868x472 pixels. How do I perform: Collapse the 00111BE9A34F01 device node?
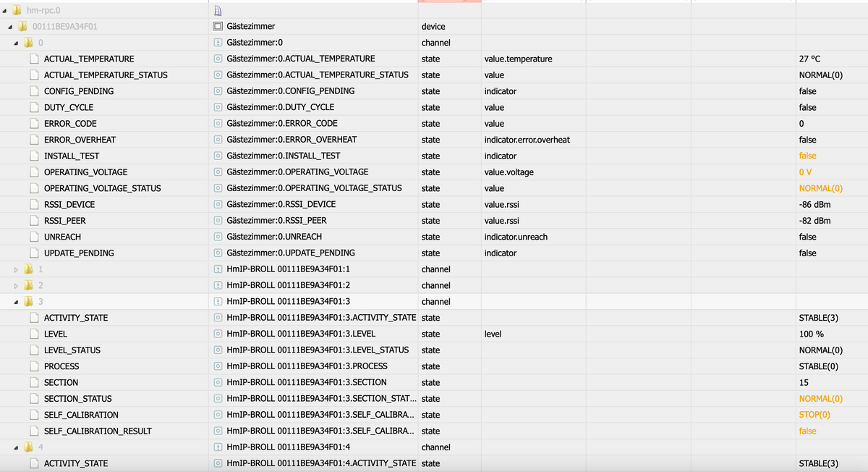(11, 27)
